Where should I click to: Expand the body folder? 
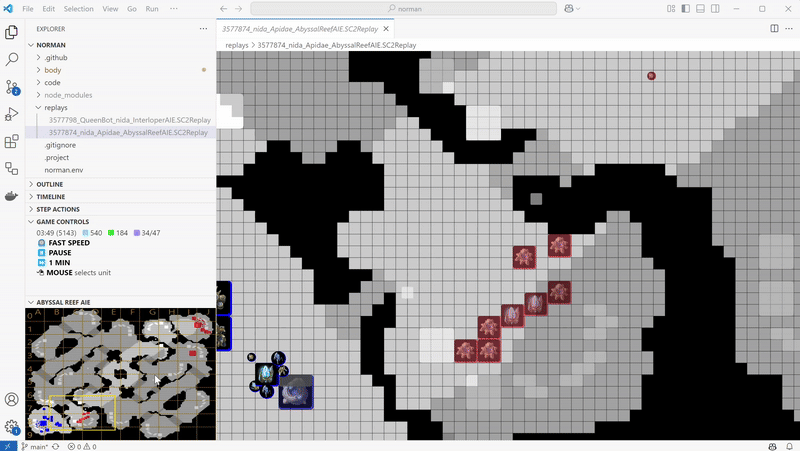[x=121, y=70]
